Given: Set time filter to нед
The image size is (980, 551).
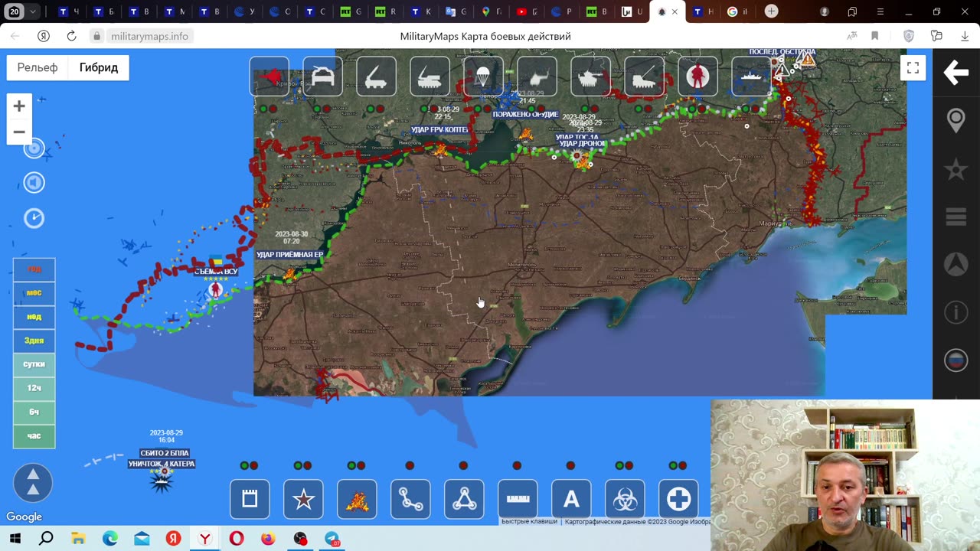Looking at the screenshot, I should coord(34,317).
